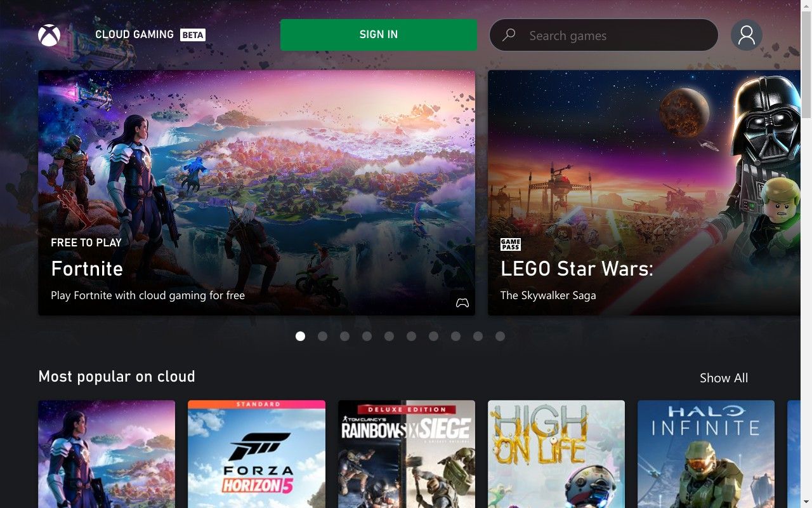Click the search magnifier icon

[x=509, y=36]
